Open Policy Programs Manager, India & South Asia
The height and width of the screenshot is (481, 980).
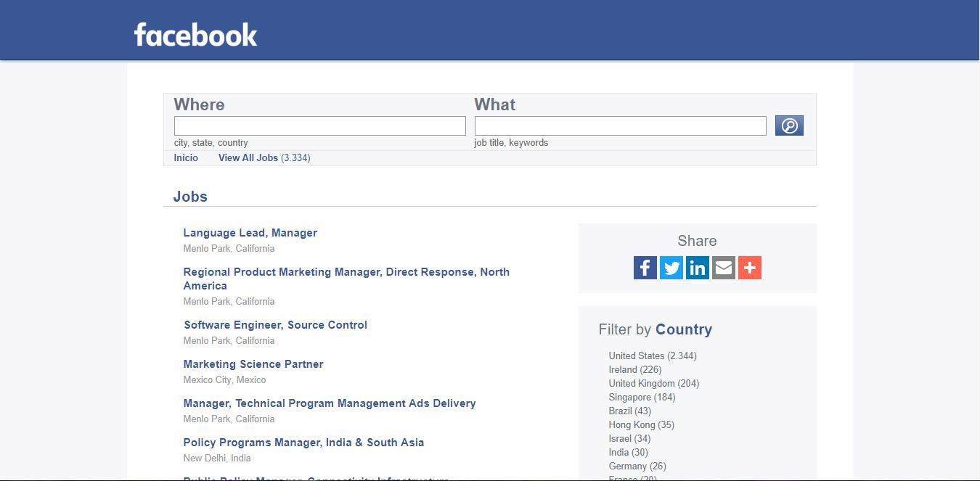point(303,442)
